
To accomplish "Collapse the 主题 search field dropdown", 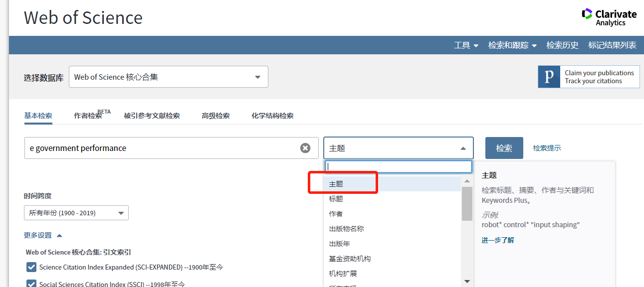I will coord(399,148).
